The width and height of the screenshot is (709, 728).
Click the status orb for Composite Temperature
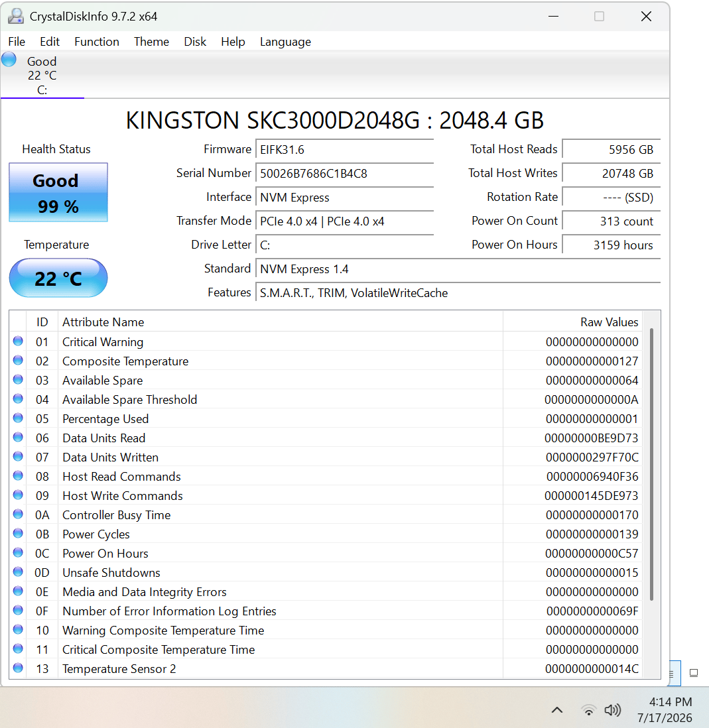[x=18, y=360]
